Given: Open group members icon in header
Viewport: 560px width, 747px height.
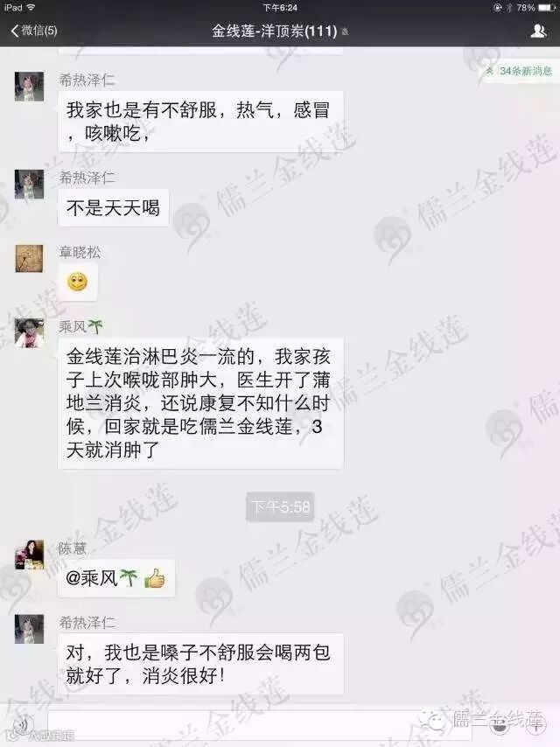Looking at the screenshot, I should [x=538, y=31].
